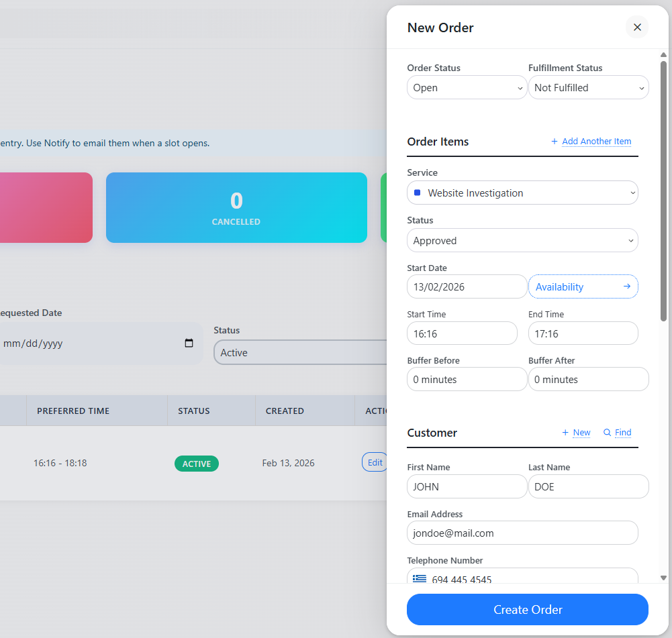
Task: Click the Start Date input field
Action: click(467, 287)
